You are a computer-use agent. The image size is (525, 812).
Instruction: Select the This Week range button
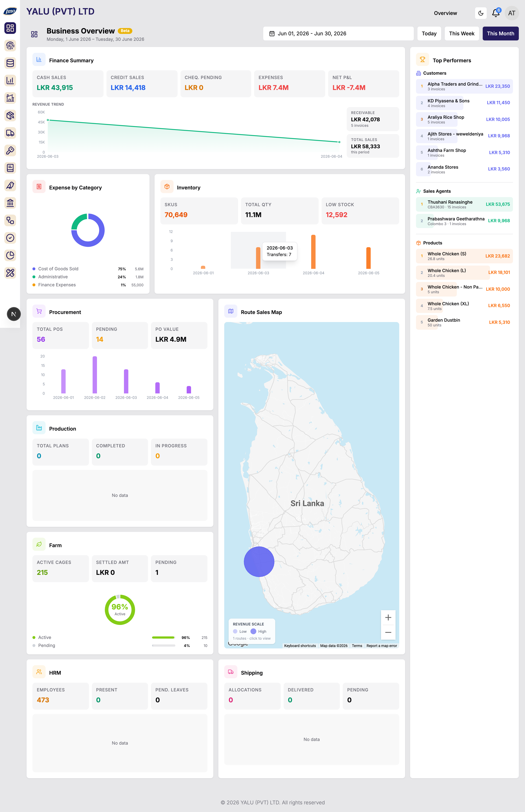(462, 33)
